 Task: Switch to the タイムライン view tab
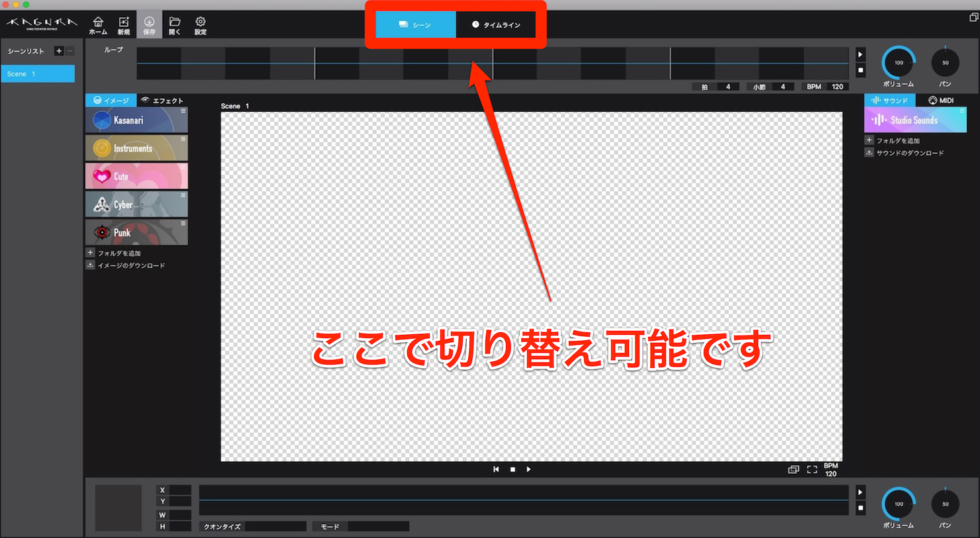pyautogui.click(x=496, y=24)
